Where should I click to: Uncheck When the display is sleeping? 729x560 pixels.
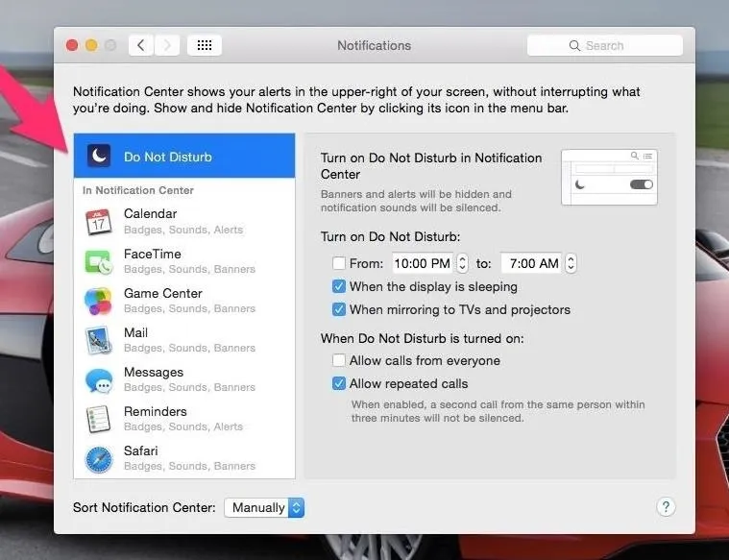(x=339, y=286)
